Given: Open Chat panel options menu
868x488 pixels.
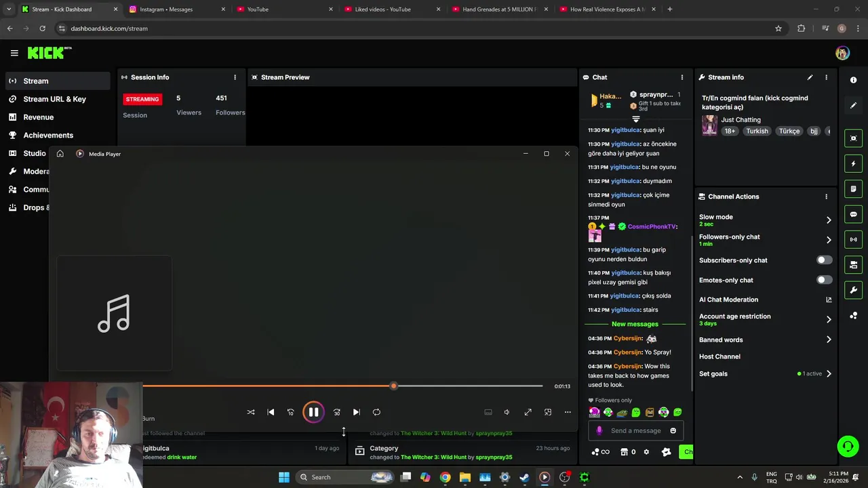Looking at the screenshot, I should [682, 77].
